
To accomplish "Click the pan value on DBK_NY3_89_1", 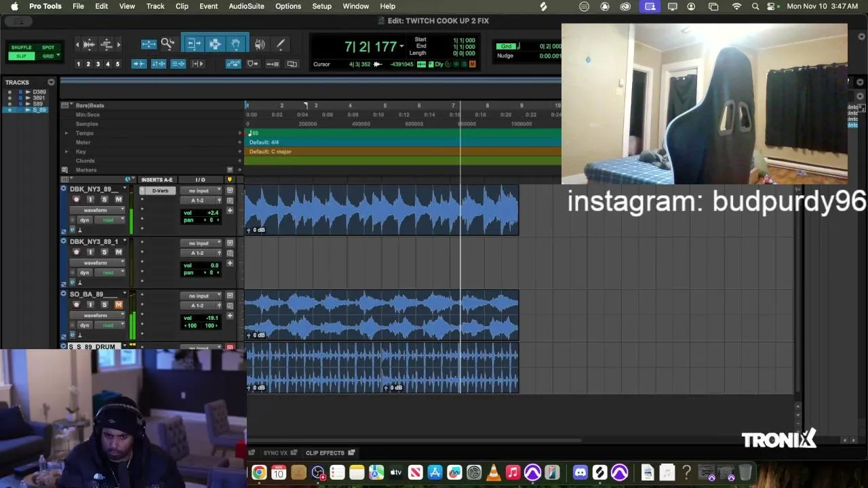I will (x=212, y=272).
